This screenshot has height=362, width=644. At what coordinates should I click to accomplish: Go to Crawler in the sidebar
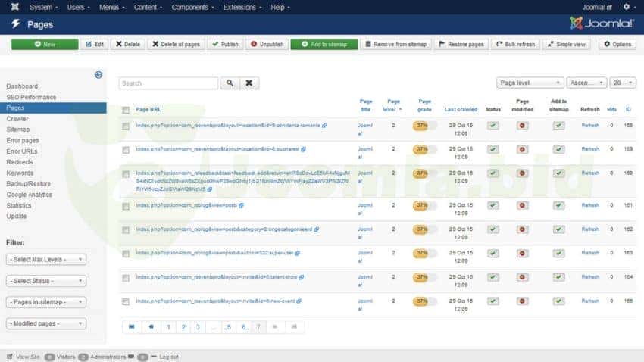[17, 119]
